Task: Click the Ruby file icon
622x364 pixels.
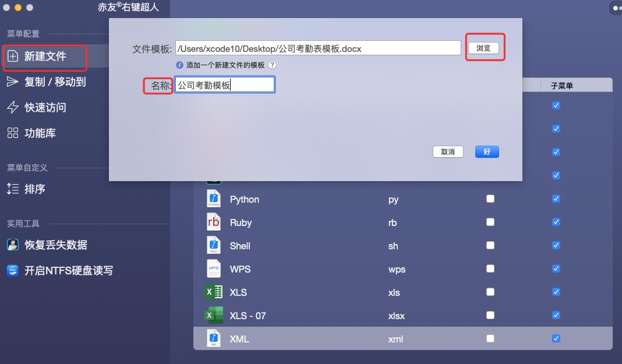Action: pyautogui.click(x=214, y=222)
